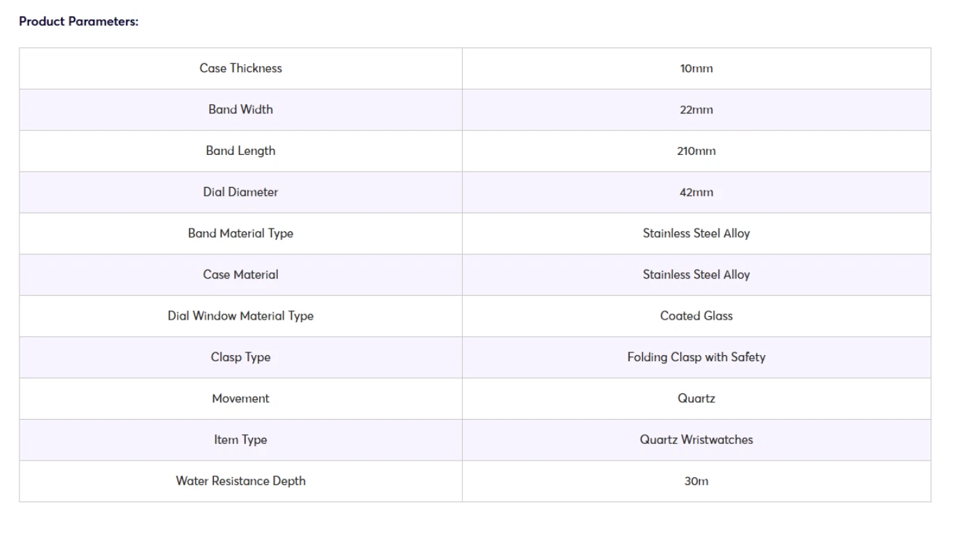Click the Quartz movement value

pos(696,399)
